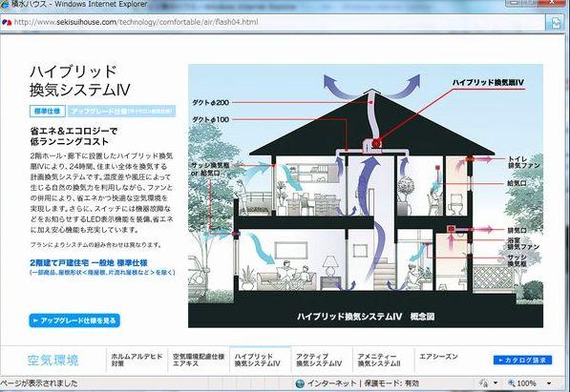Click the Internet zone globe icon in status bar
The width and height of the screenshot is (570, 392).
point(300,382)
